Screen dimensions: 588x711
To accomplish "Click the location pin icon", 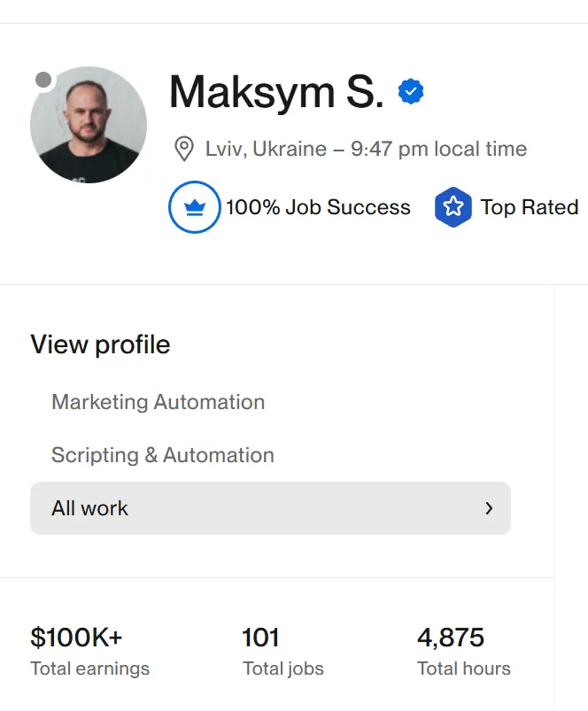I will pos(184,149).
